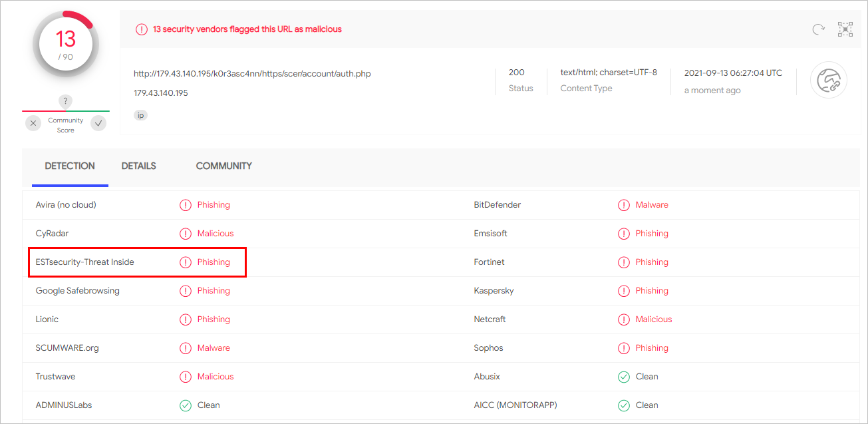Open the DETECTION tab
Viewport: 868px width, 424px height.
pos(70,166)
